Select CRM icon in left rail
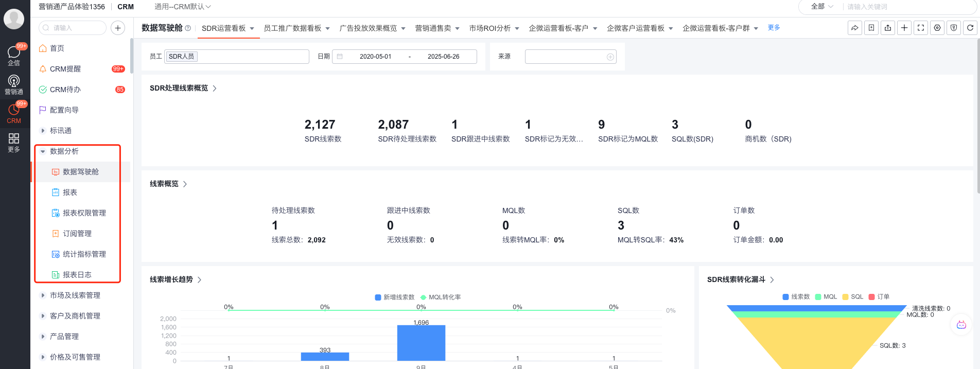 pos(14,113)
